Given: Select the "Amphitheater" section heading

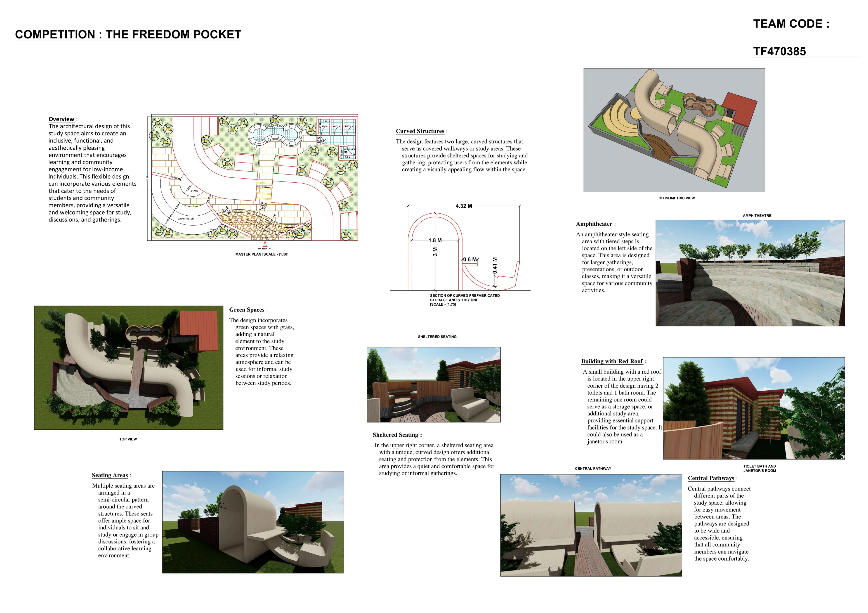Looking at the screenshot, I should coord(594,224).
